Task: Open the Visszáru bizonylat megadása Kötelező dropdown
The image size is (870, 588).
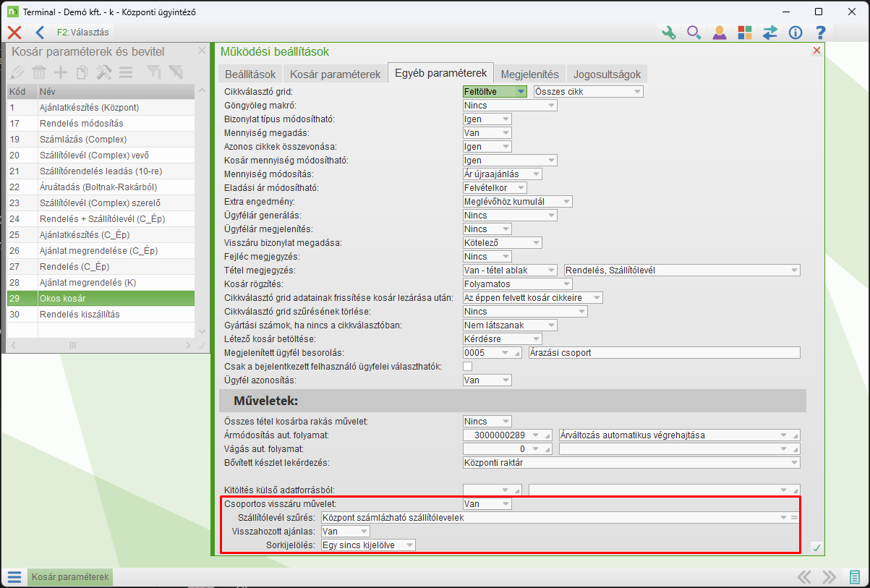Action: (502, 242)
